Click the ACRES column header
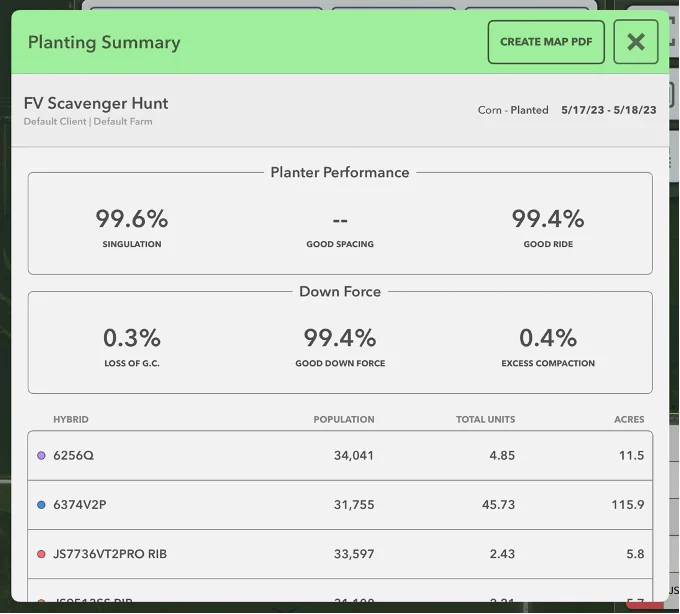The height and width of the screenshot is (614, 680). [629, 419]
